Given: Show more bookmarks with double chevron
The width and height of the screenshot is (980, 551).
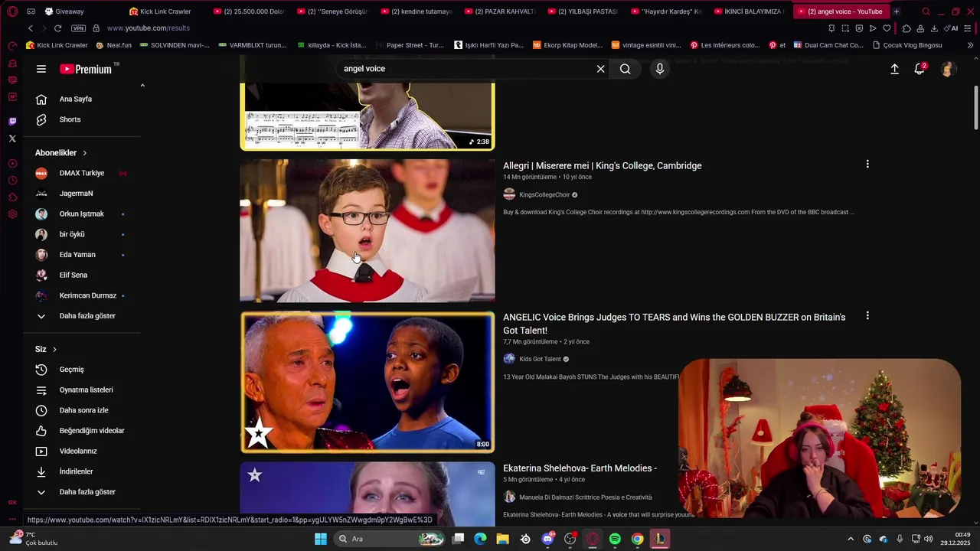Looking at the screenshot, I should click(970, 45).
